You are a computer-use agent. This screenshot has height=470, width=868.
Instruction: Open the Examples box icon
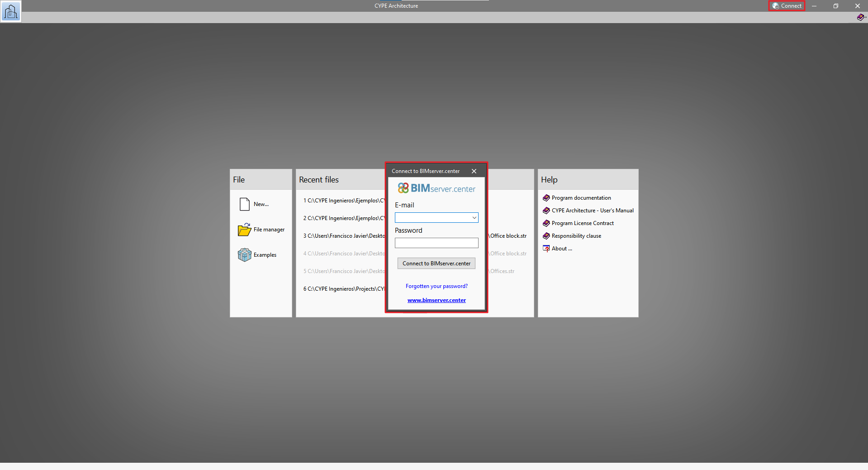point(244,255)
